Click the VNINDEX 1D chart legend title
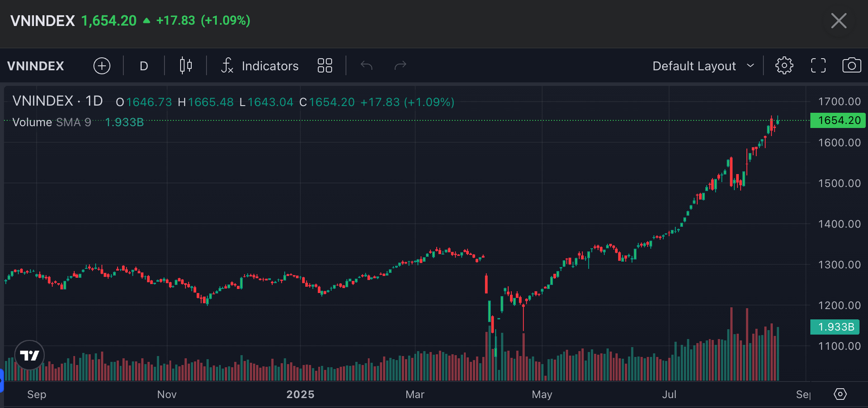 tap(57, 101)
